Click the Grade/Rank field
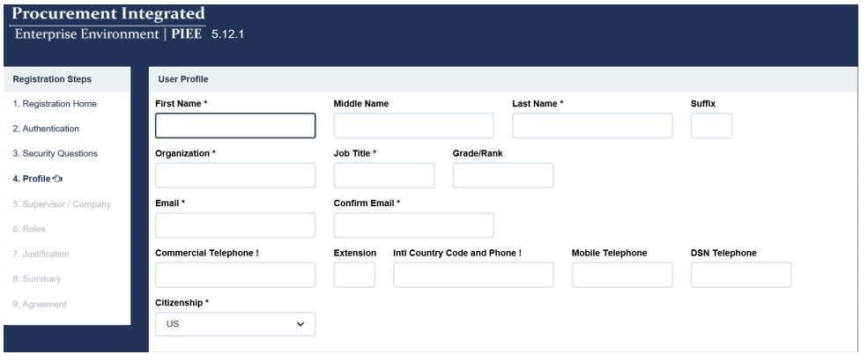The image size is (868, 362). (503, 175)
